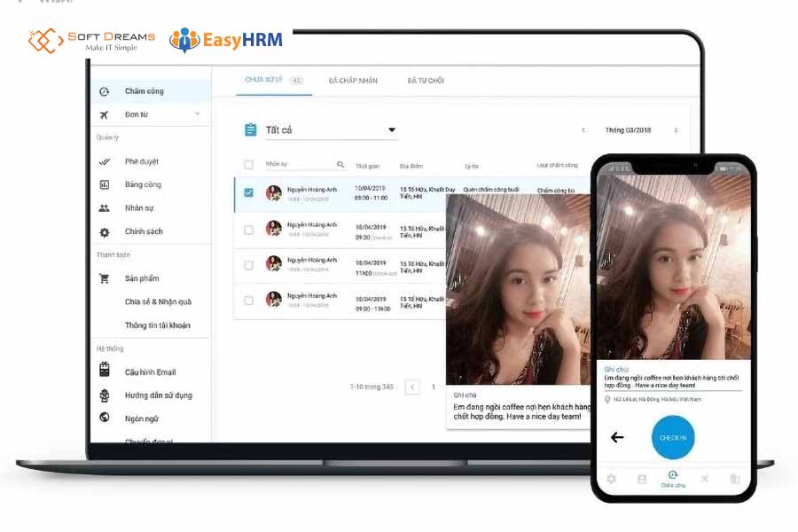Click the Soft Dreams logo

click(x=91, y=41)
